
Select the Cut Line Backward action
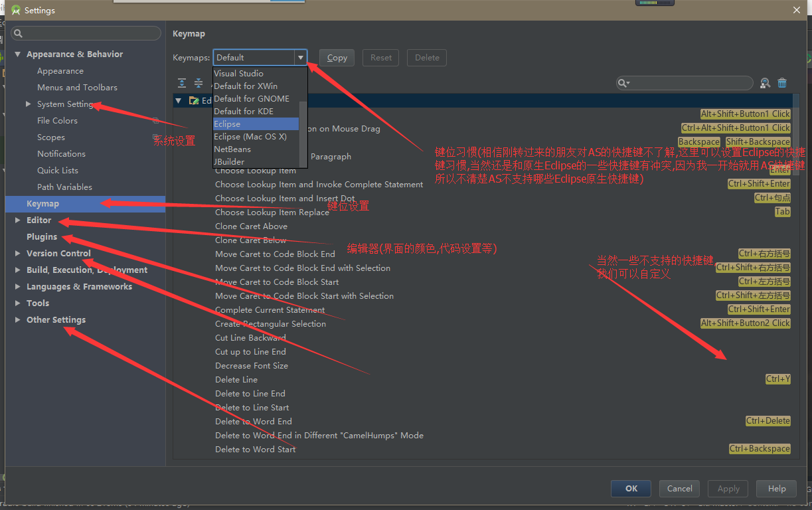pos(250,338)
